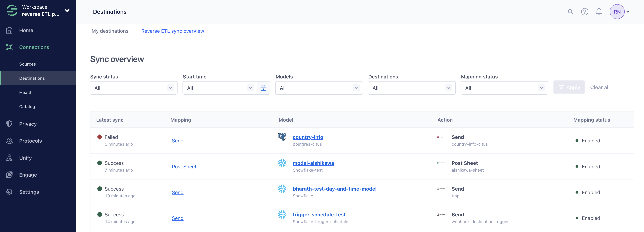
Task: Expand the workspace switcher chevron
Action: point(67,10)
